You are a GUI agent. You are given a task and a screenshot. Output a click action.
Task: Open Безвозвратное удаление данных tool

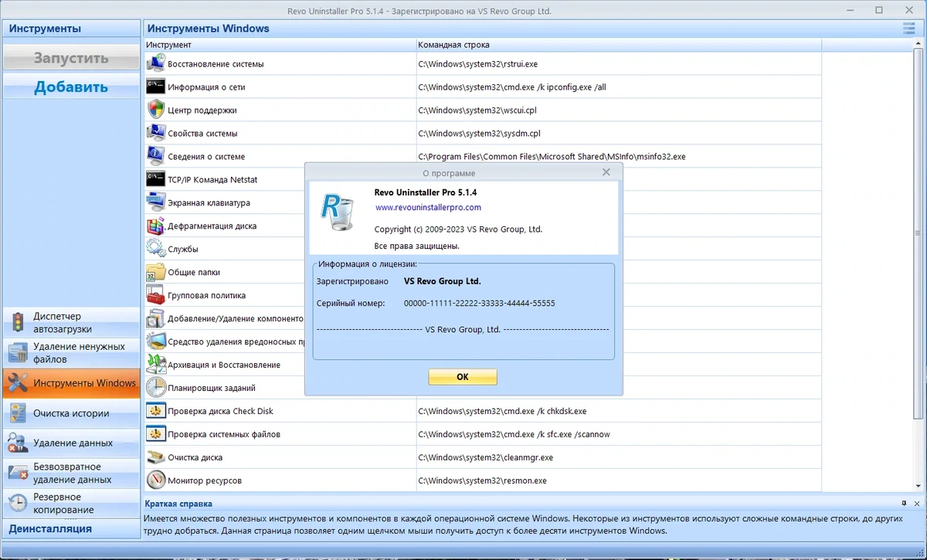coord(71,473)
